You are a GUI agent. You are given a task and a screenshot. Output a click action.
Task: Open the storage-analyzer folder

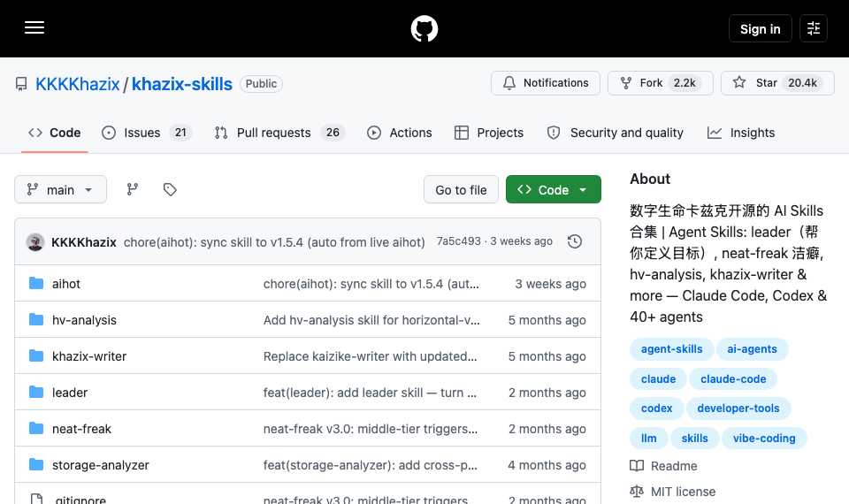(x=100, y=465)
